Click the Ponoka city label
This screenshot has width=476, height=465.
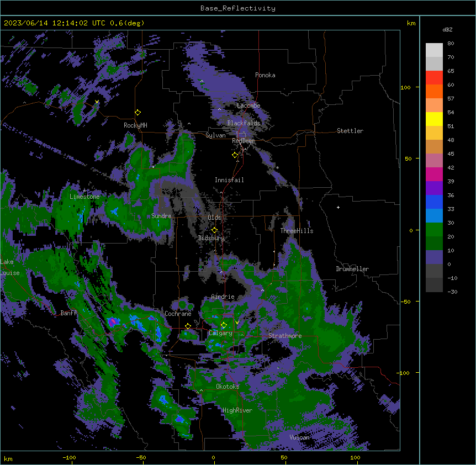(265, 75)
